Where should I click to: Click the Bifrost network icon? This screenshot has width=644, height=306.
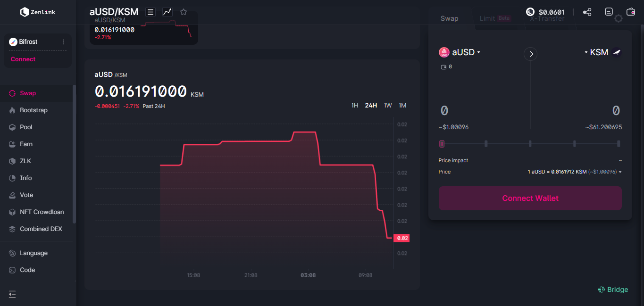click(13, 42)
